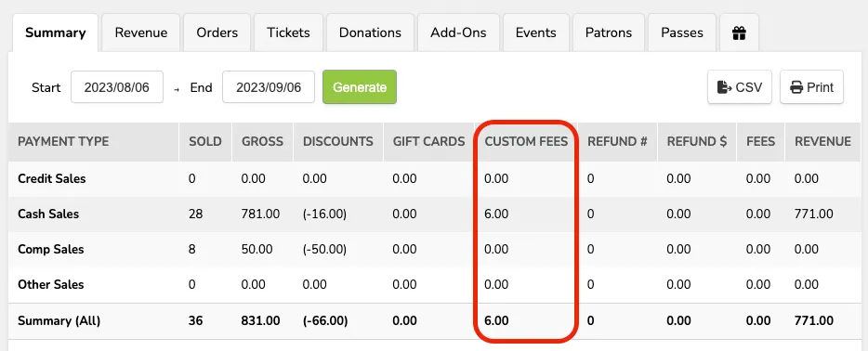The width and height of the screenshot is (868, 351).
Task: Click the Credit Sales row label
Action: (x=51, y=178)
